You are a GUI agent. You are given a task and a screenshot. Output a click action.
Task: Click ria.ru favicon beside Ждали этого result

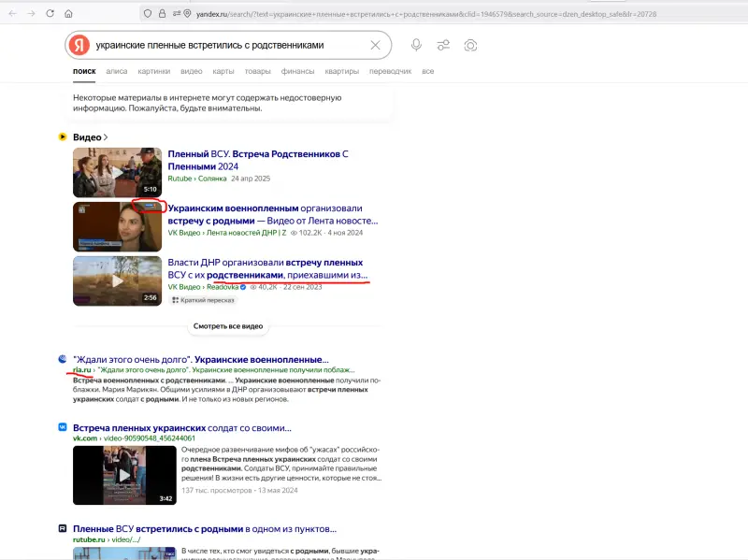tap(63, 359)
